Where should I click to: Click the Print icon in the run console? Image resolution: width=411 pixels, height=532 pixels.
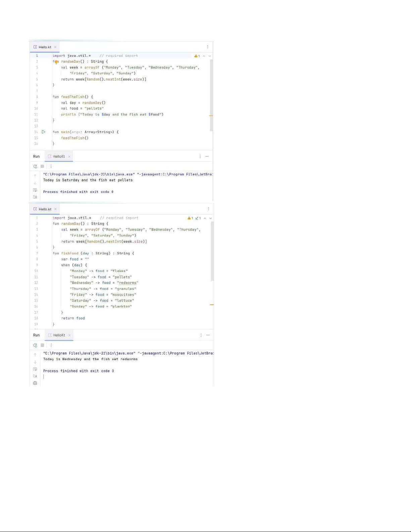pos(35,383)
